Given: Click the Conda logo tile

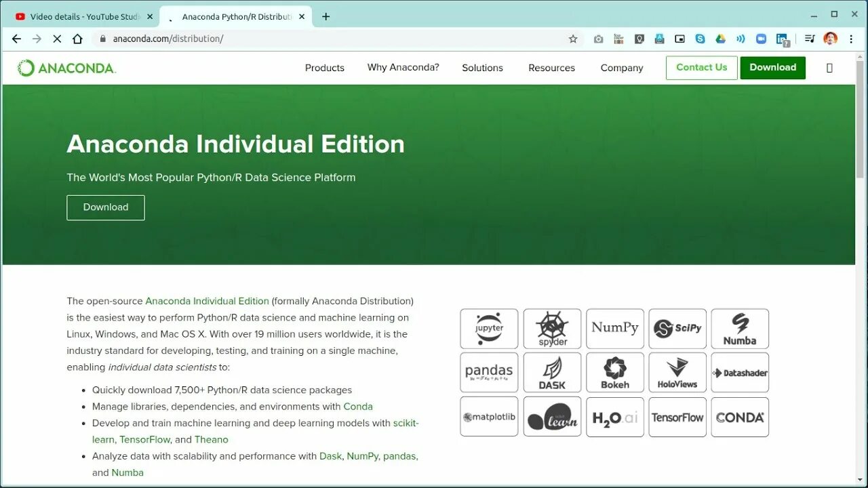Looking at the screenshot, I should [x=740, y=417].
